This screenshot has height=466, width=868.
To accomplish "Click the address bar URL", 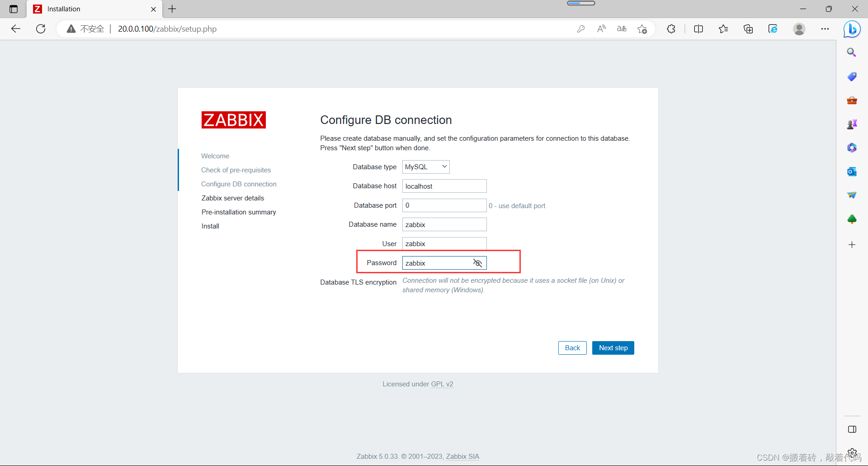I will point(167,29).
